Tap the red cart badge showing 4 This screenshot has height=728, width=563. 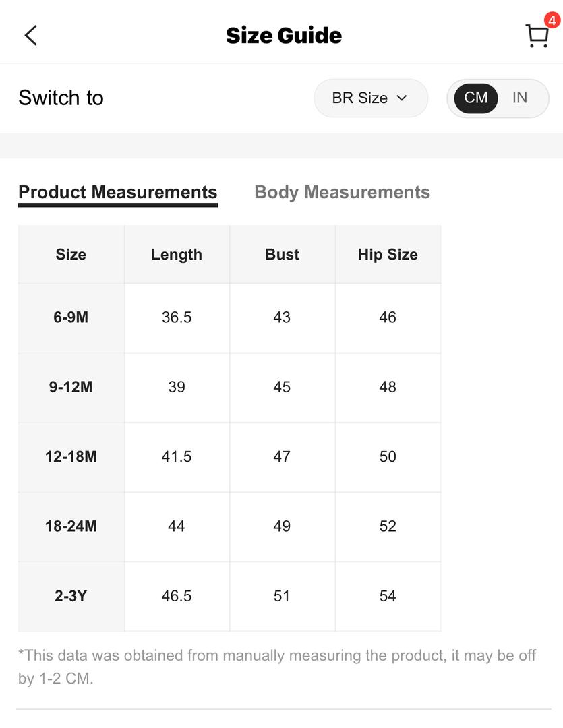[x=552, y=20]
